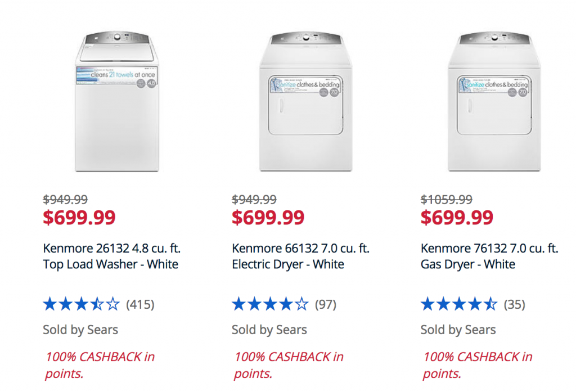Screen dimensions: 576x392
Task: Click the Kenmore 26132 Top Load Washer title
Action: 112,256
